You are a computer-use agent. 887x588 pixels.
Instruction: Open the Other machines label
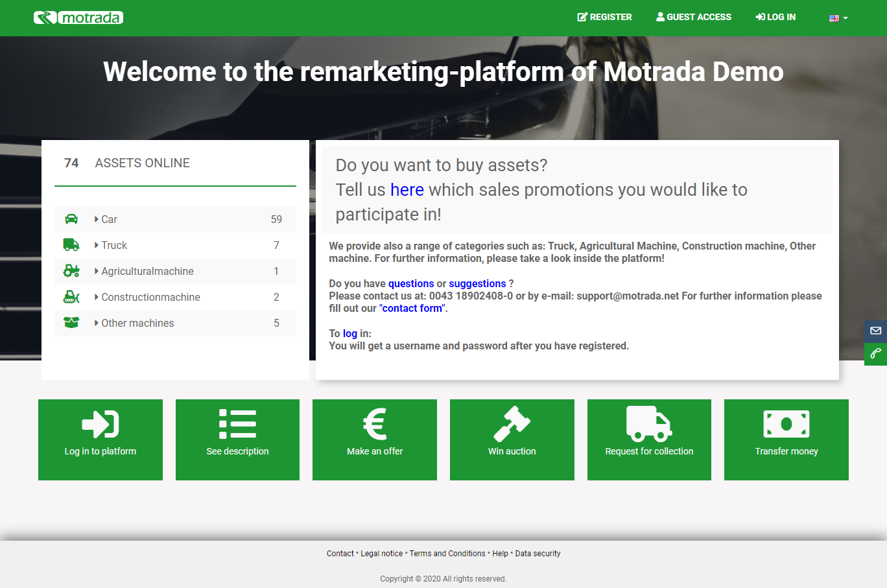point(137,323)
